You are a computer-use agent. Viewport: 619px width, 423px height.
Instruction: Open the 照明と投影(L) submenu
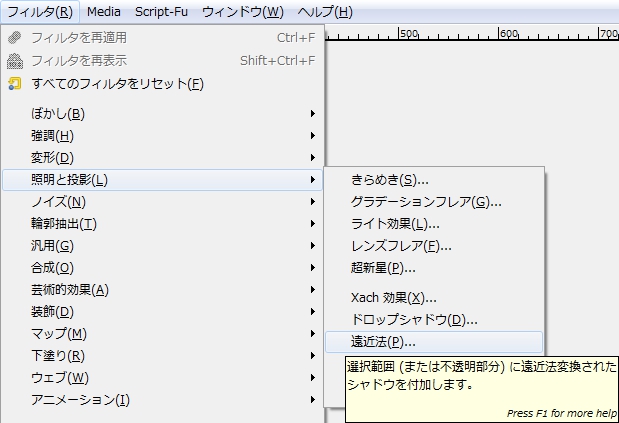point(162,180)
